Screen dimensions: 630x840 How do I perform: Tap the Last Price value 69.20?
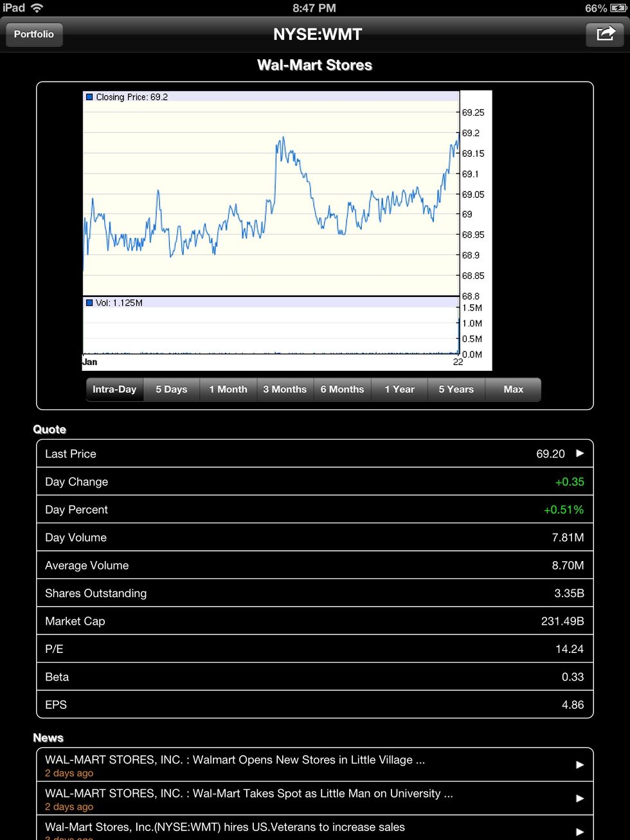click(x=551, y=454)
